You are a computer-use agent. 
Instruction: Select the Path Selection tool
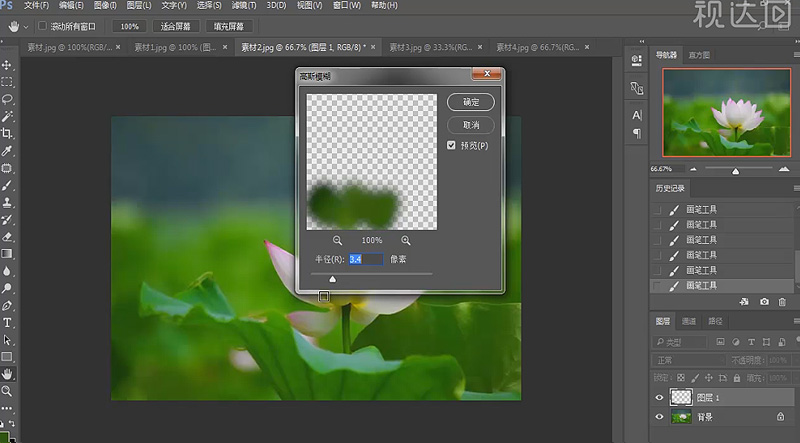pos(7,340)
